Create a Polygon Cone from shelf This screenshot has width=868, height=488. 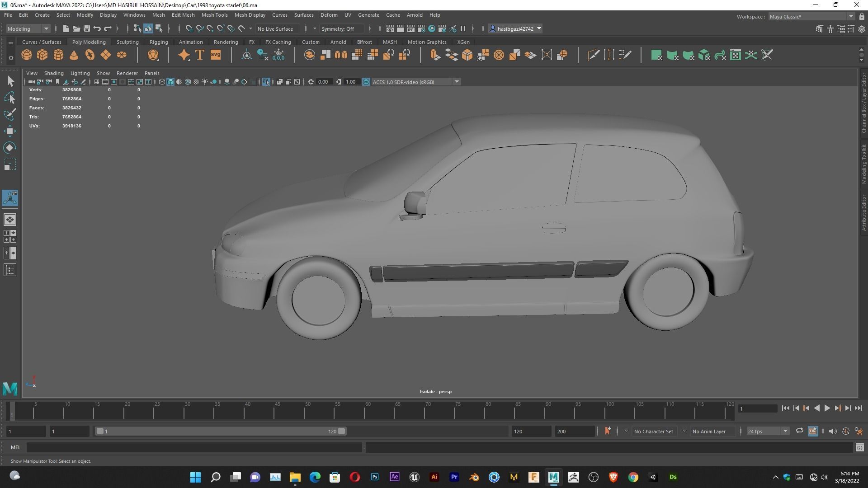click(74, 55)
